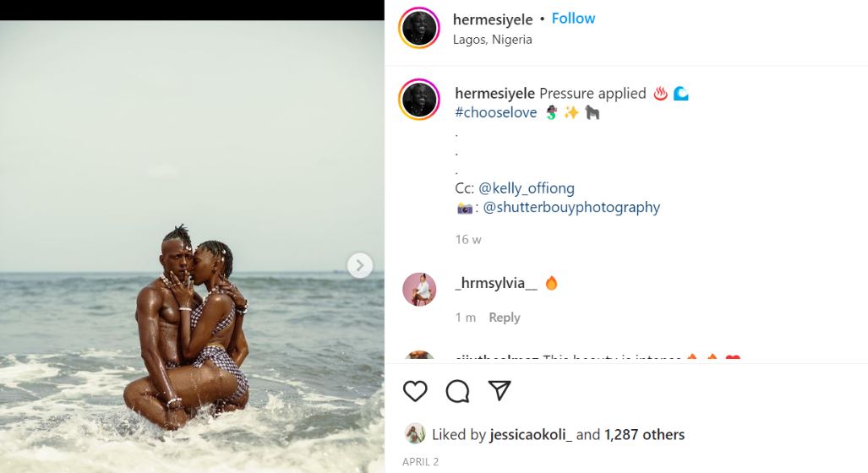The height and width of the screenshot is (473, 868).
Task: Visit the @kelly_offiong tagged profile
Action: [x=526, y=188]
